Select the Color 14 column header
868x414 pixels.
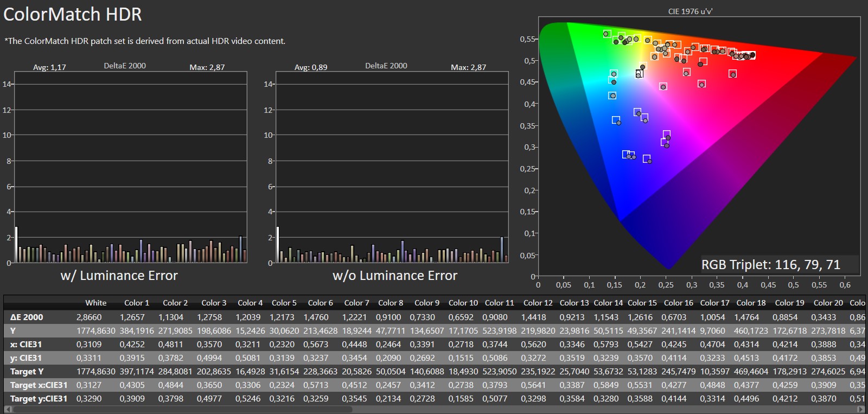pos(608,303)
